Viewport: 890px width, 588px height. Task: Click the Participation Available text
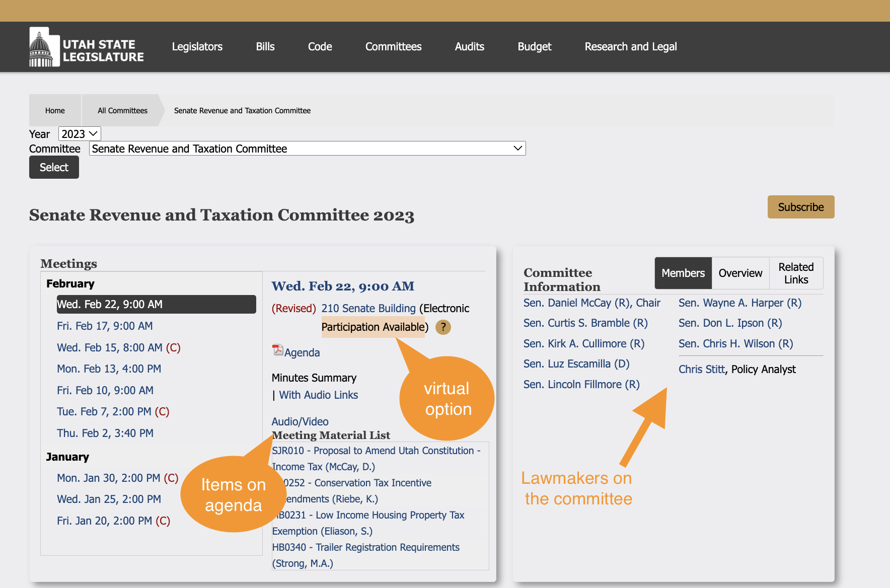(x=373, y=327)
